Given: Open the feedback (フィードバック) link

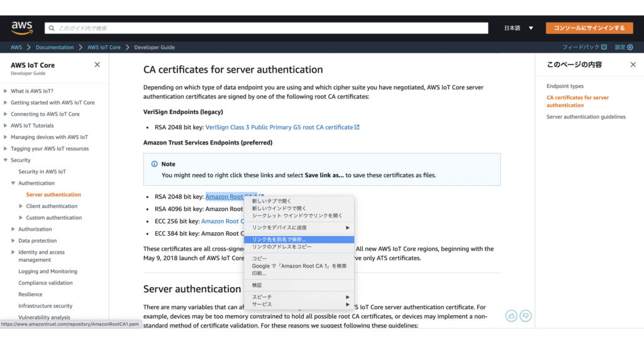Looking at the screenshot, I should pyautogui.click(x=584, y=47).
